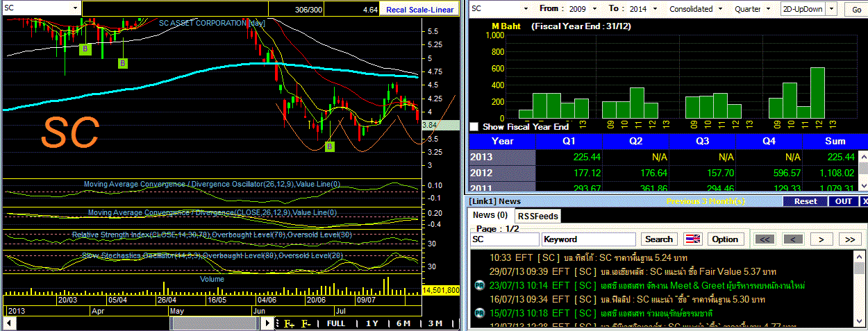This screenshot has height=331, width=868.
Task: Toggle the Show Fiscal Year End checkbox
Action: (474, 127)
